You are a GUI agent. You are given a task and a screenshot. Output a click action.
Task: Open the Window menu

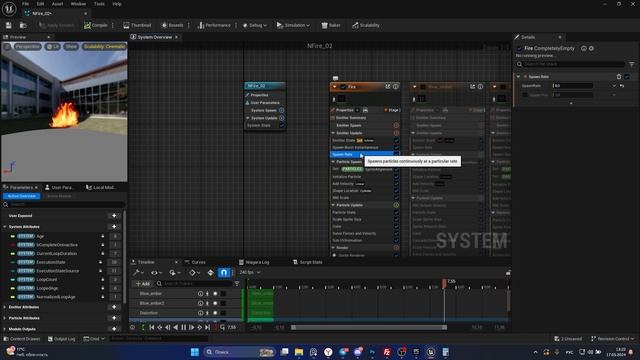78,4
